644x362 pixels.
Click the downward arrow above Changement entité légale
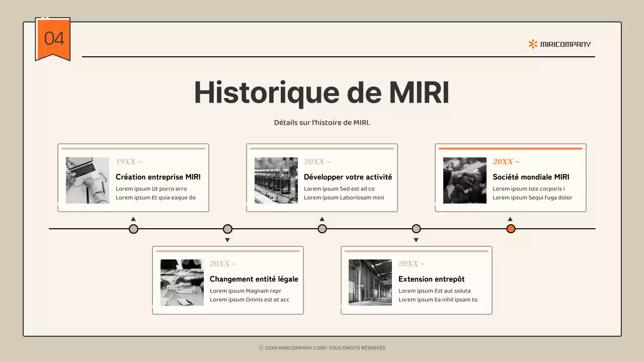pyautogui.click(x=227, y=240)
